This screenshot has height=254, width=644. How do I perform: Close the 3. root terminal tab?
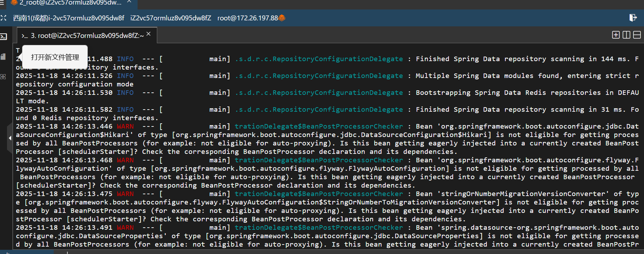[149, 34]
